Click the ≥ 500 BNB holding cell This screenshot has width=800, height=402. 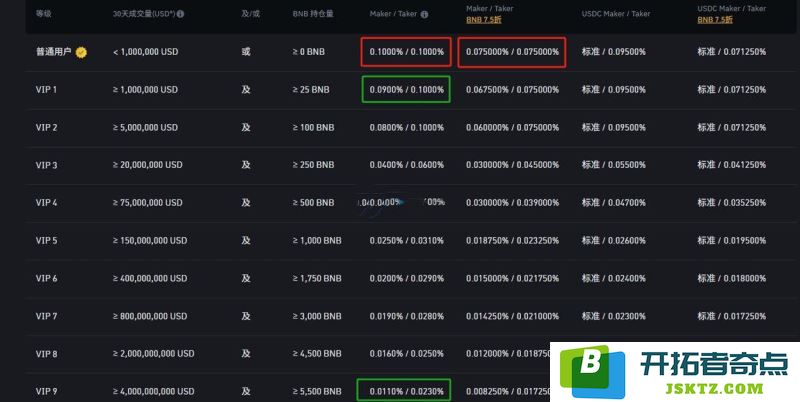pyautogui.click(x=313, y=203)
